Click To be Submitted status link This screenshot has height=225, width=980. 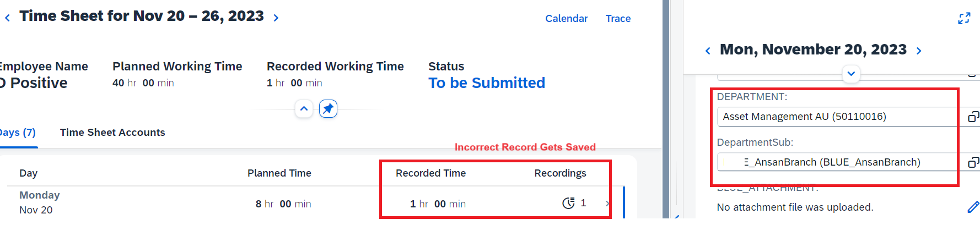tap(487, 83)
